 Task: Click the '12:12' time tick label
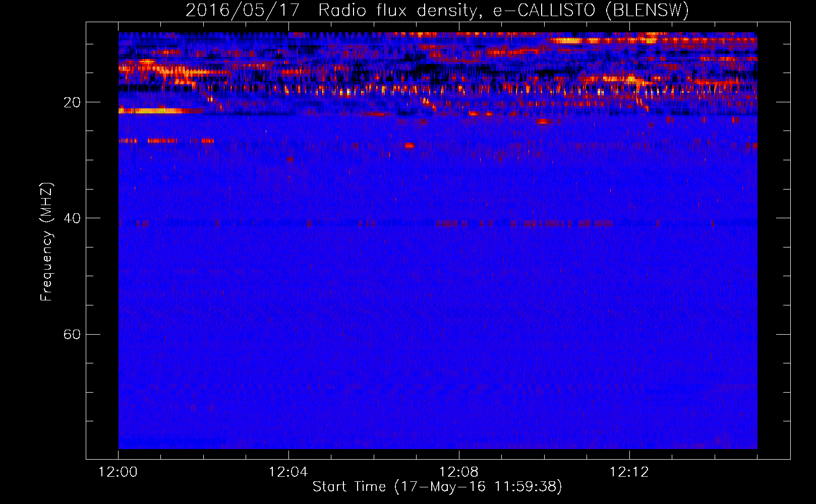coord(629,472)
